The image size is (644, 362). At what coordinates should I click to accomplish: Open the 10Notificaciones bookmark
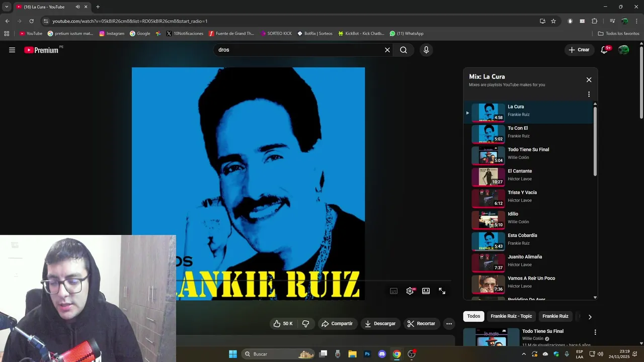coord(185,34)
